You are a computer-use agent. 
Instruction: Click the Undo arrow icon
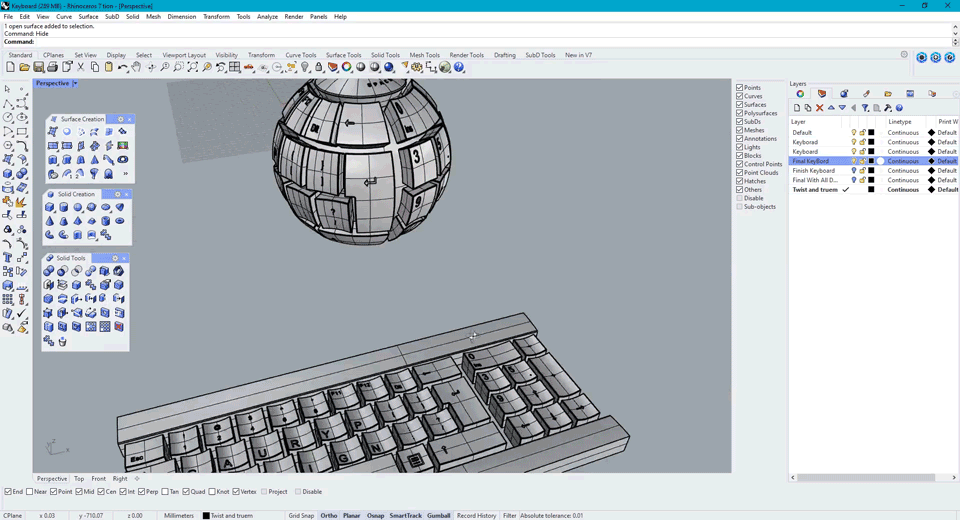(123, 67)
